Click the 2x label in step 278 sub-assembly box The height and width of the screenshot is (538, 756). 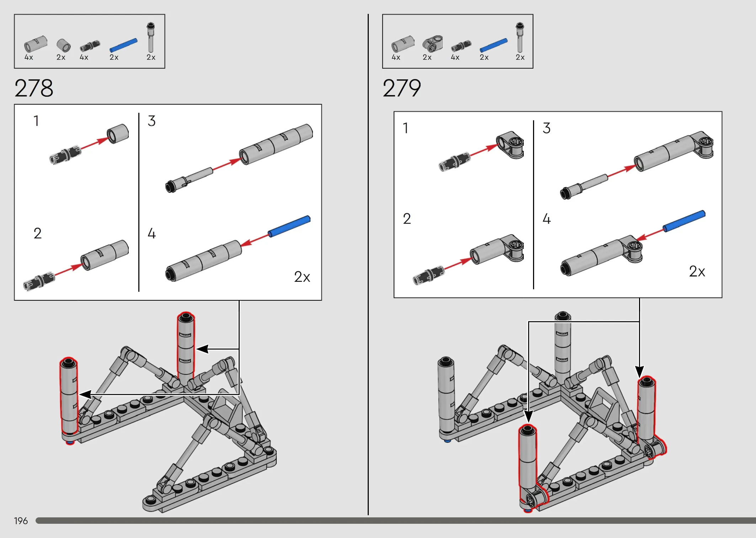302,277
